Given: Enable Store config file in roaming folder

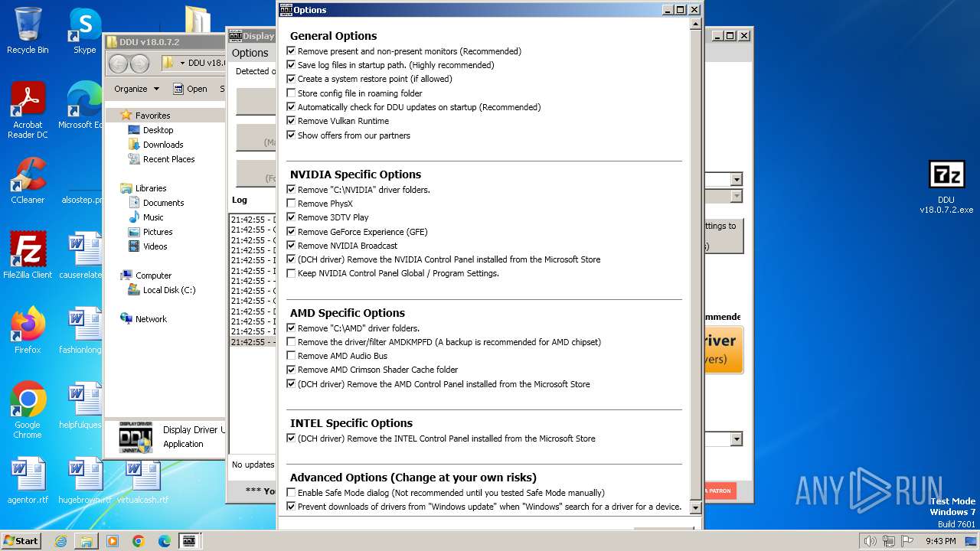Looking at the screenshot, I should [291, 93].
